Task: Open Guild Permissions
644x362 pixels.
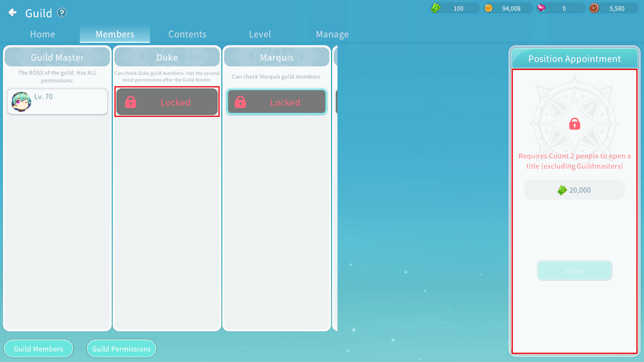Action: (121, 349)
